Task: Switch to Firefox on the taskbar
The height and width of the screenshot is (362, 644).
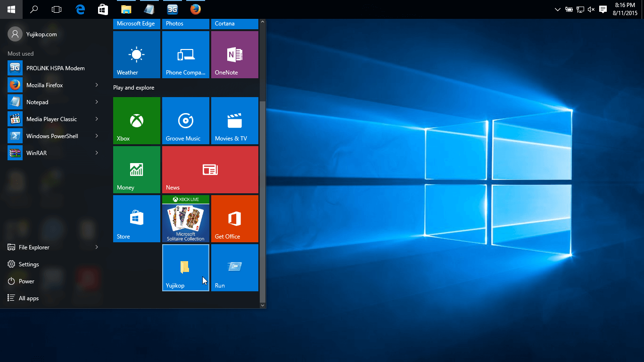Action: click(195, 9)
